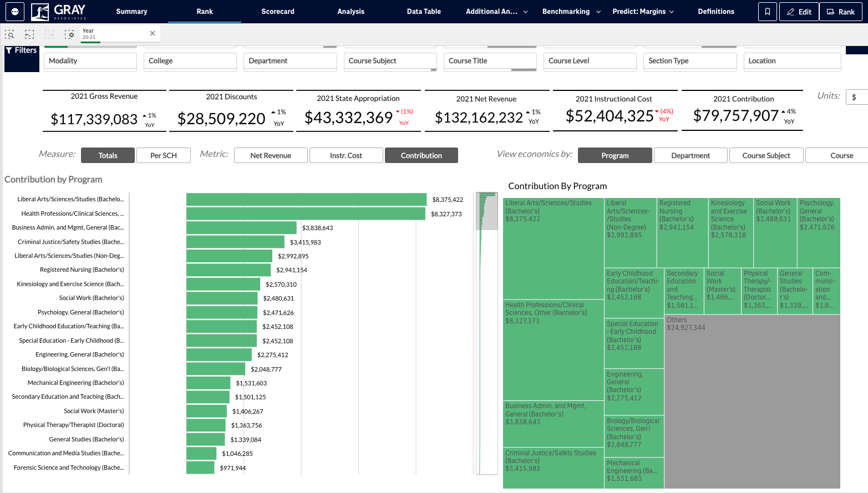Select the Forensic Science $971,944 bar

(200, 467)
